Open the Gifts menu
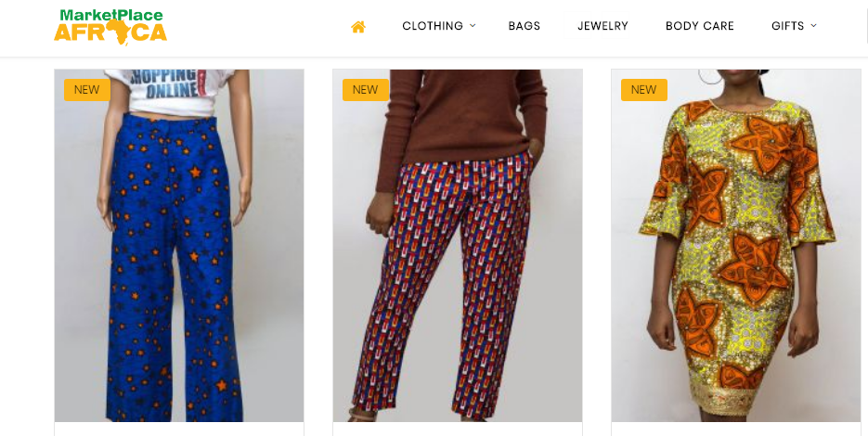Screen dimensions: 868x436 787,26
